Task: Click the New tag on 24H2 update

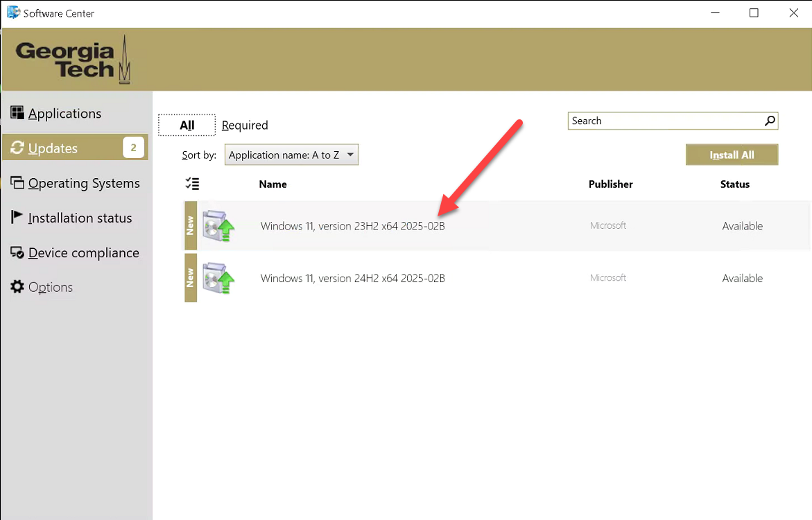Action: click(191, 278)
